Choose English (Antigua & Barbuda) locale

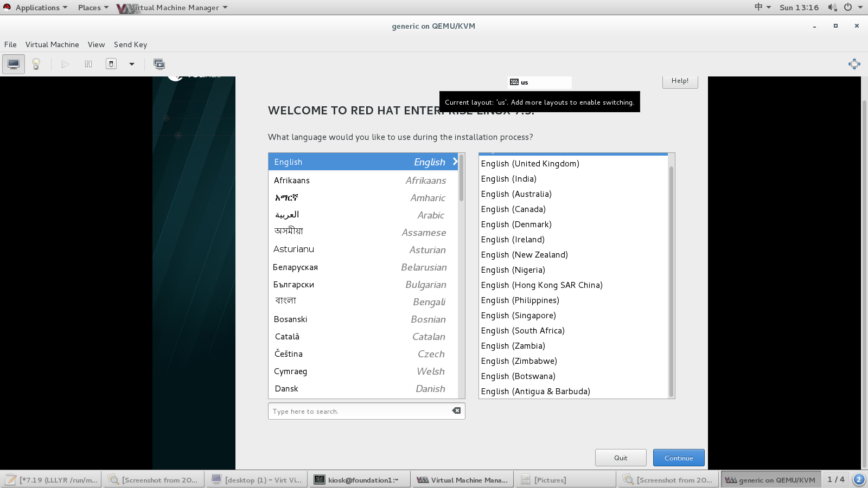pyautogui.click(x=573, y=391)
